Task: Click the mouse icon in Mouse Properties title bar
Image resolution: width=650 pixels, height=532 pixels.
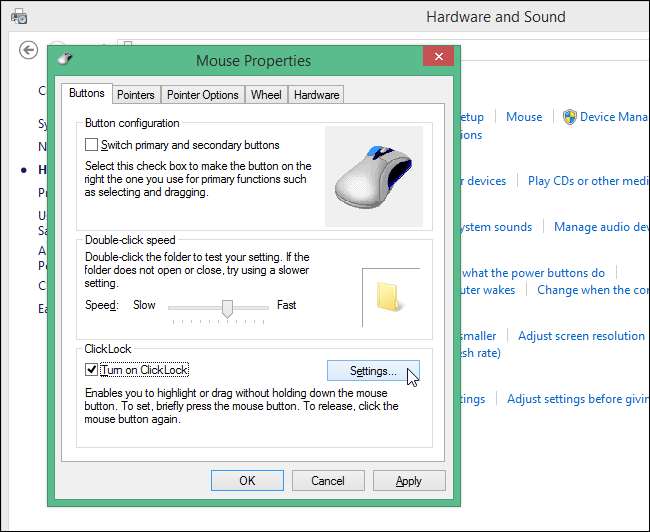Action: pyautogui.click(x=65, y=60)
